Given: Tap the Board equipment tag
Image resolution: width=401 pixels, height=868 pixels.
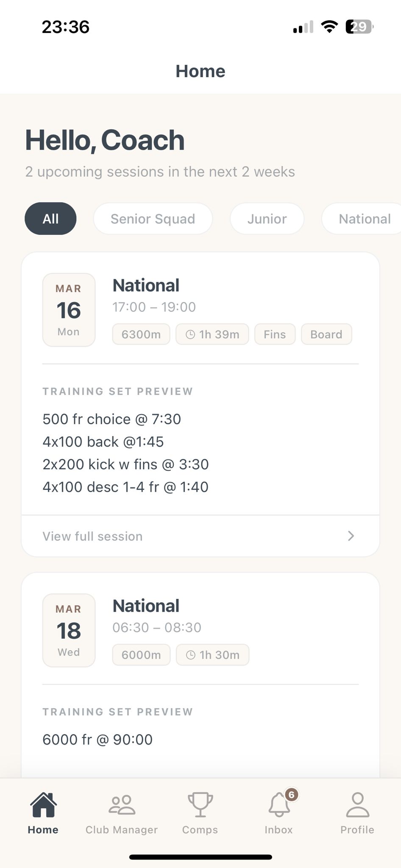Looking at the screenshot, I should click(326, 334).
